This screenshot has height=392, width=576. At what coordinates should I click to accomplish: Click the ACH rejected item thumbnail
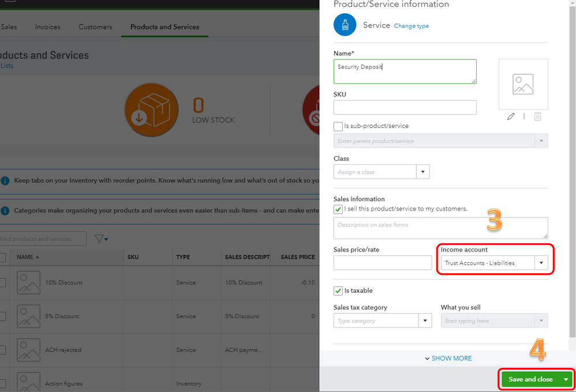coord(28,350)
